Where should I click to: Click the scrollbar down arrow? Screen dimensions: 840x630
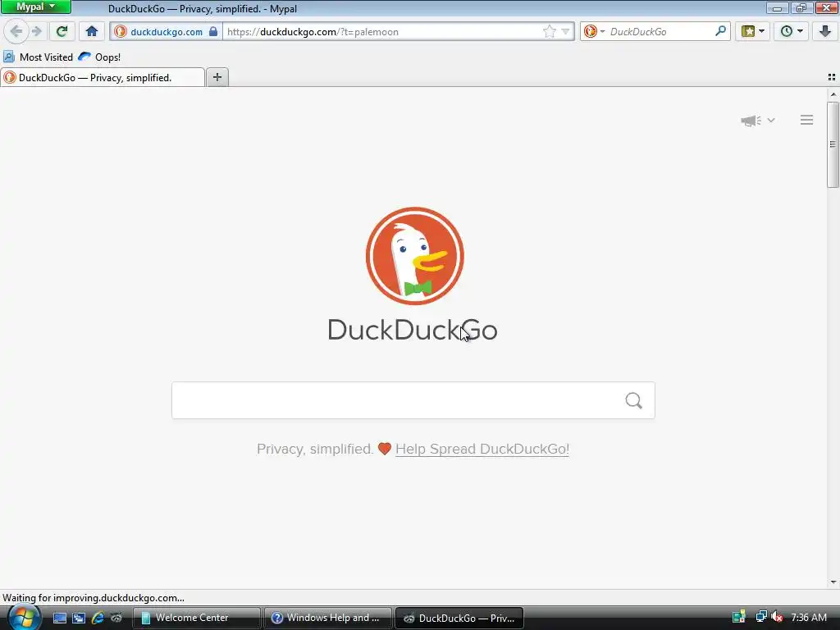pyautogui.click(x=833, y=582)
